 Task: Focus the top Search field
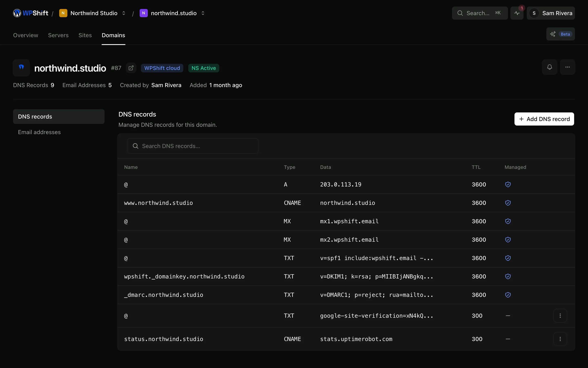coord(480,13)
